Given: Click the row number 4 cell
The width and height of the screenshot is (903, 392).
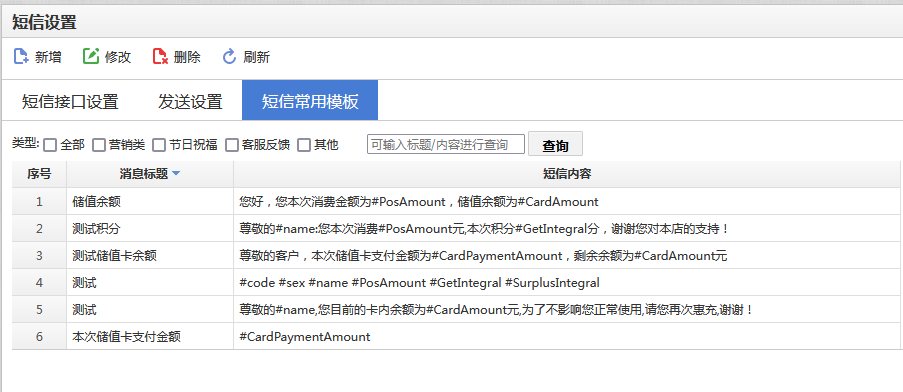Looking at the screenshot, I should [x=39, y=283].
